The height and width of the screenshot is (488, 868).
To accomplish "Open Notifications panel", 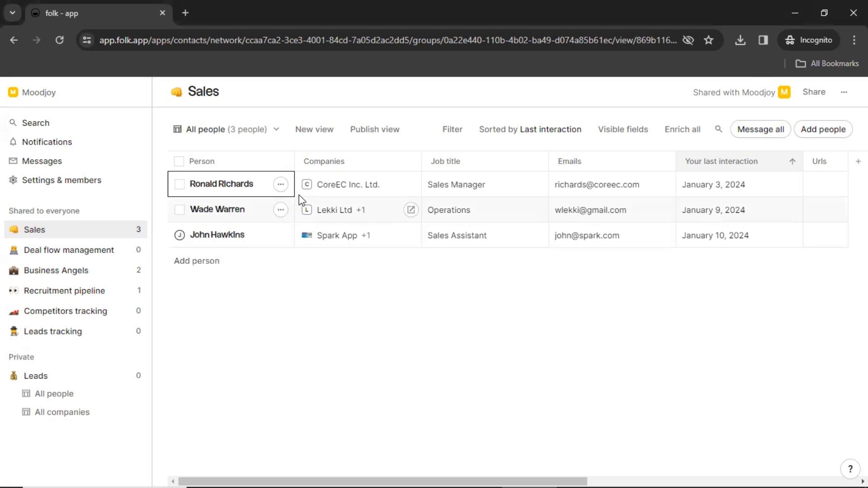I will click(47, 141).
